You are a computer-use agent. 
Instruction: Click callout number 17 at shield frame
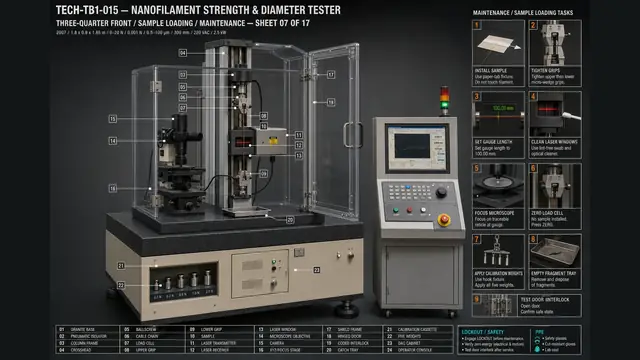coord(331,75)
